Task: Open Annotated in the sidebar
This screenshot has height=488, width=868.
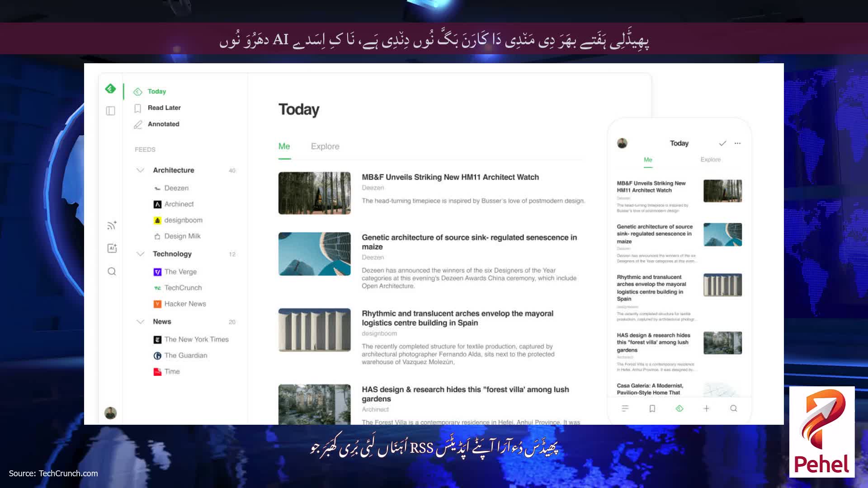Action: point(163,124)
